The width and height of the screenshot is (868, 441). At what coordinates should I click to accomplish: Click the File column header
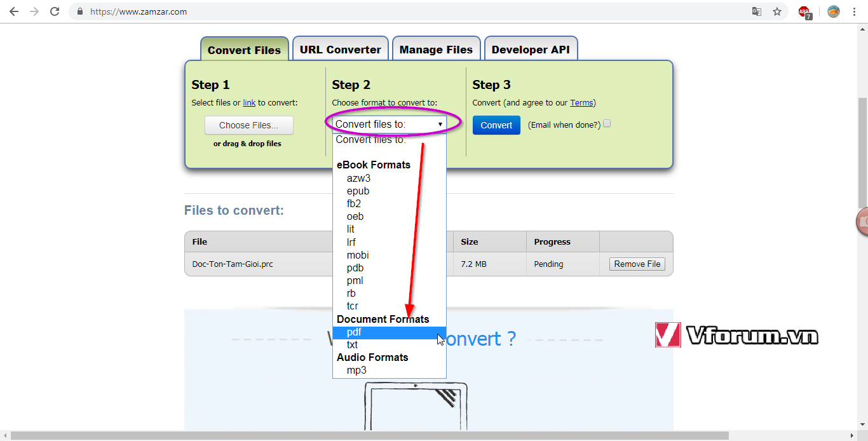(x=200, y=241)
